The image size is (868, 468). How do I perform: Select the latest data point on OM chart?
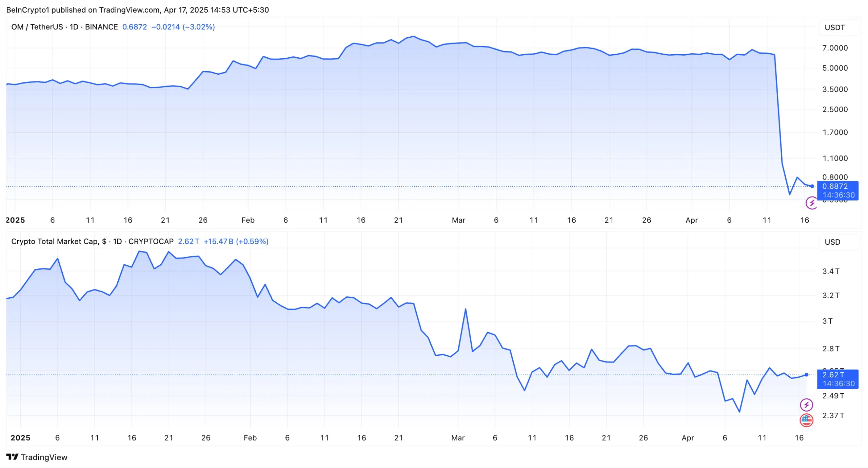click(x=812, y=186)
